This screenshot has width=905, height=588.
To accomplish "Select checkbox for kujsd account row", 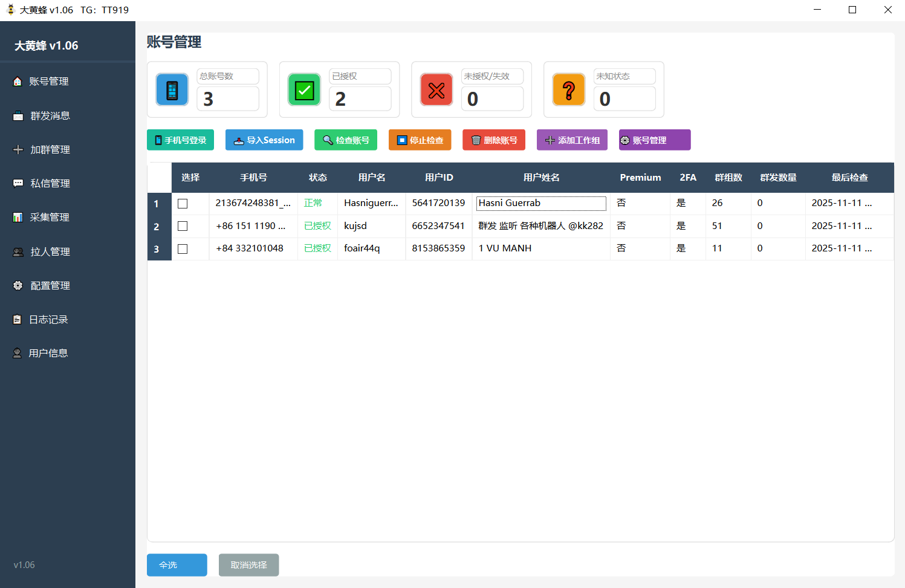I will click(183, 226).
